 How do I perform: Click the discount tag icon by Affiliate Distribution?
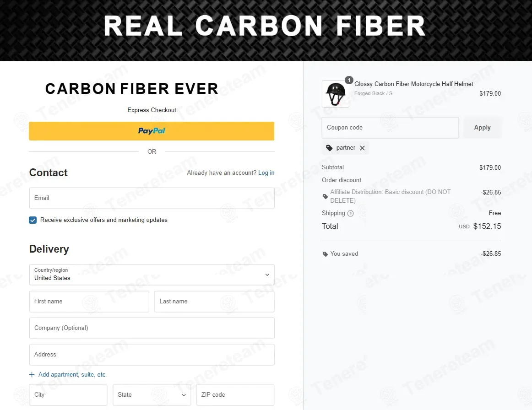coord(325,196)
